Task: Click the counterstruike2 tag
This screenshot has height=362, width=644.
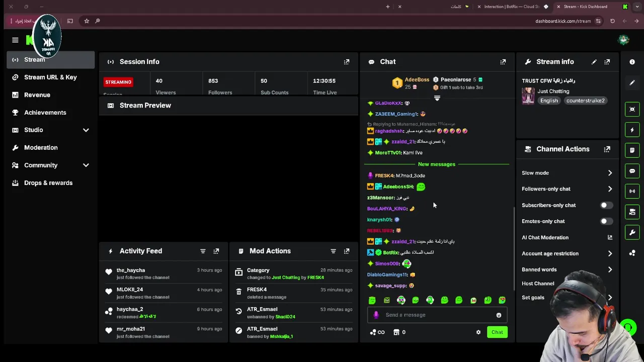Action: [x=585, y=101]
